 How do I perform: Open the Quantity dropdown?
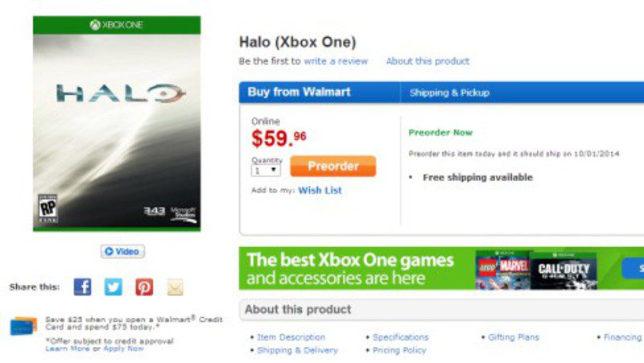(265, 170)
